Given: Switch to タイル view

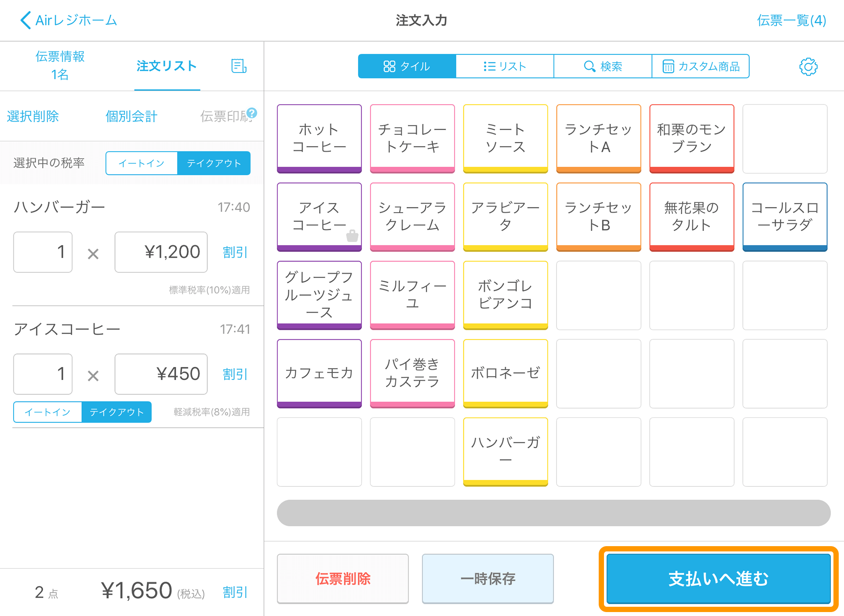Looking at the screenshot, I should click(x=407, y=66).
